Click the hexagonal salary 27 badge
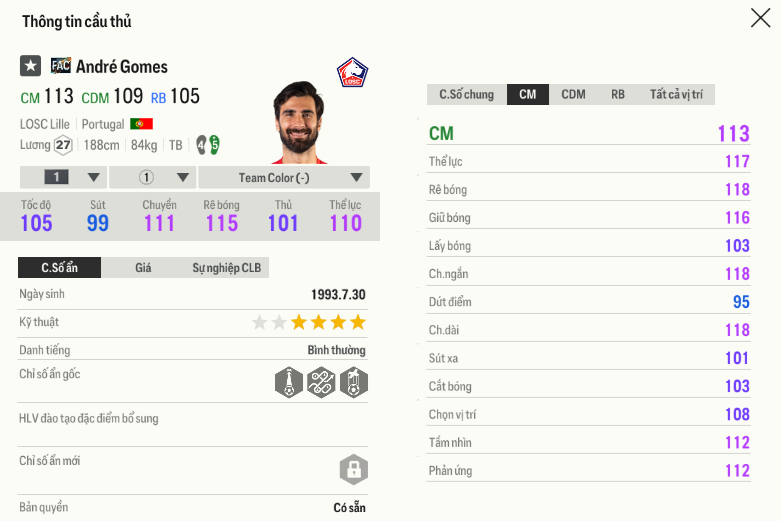This screenshot has height=521, width=781. tap(63, 145)
